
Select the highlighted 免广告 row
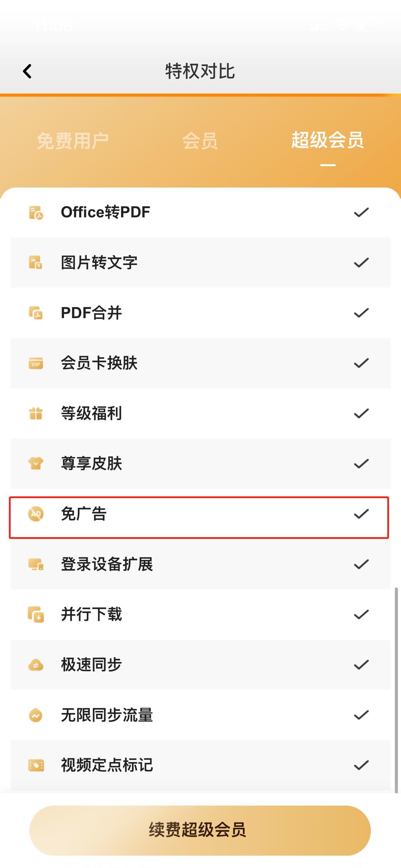199,514
